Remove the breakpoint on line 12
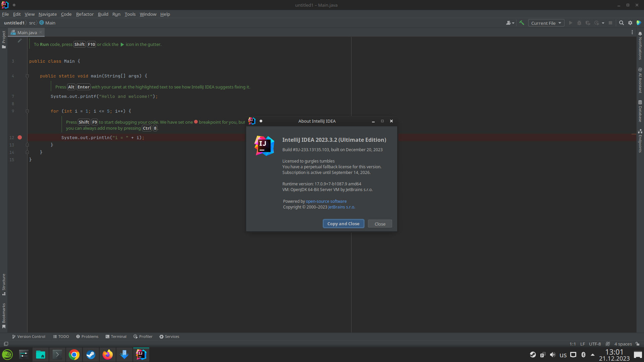Screen dimensions: 644x362 [20, 137]
